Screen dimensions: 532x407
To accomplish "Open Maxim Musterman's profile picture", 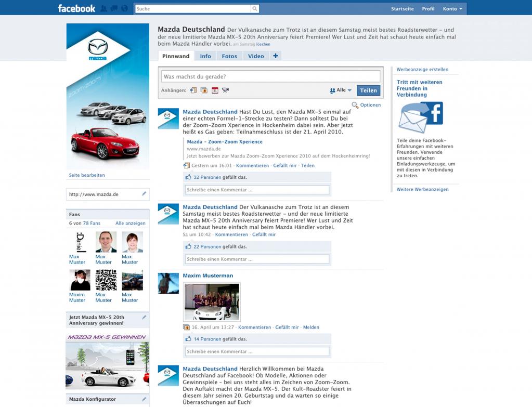I will point(168,283).
